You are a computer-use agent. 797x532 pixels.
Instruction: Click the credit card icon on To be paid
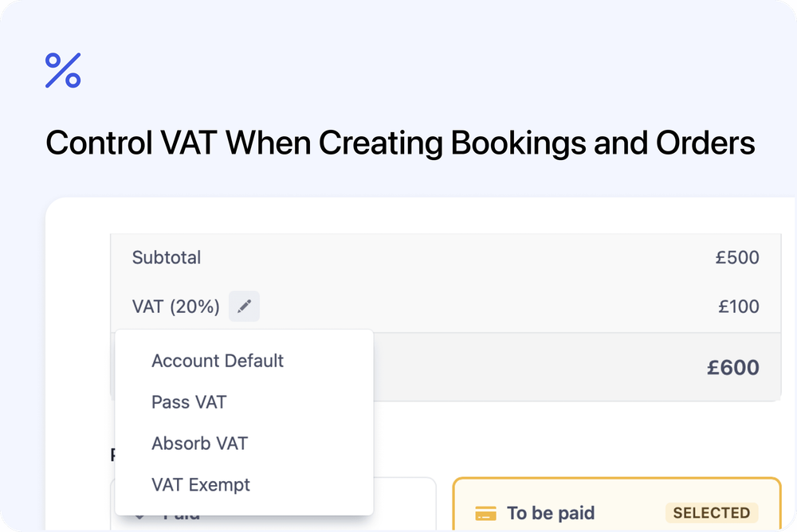(x=487, y=513)
